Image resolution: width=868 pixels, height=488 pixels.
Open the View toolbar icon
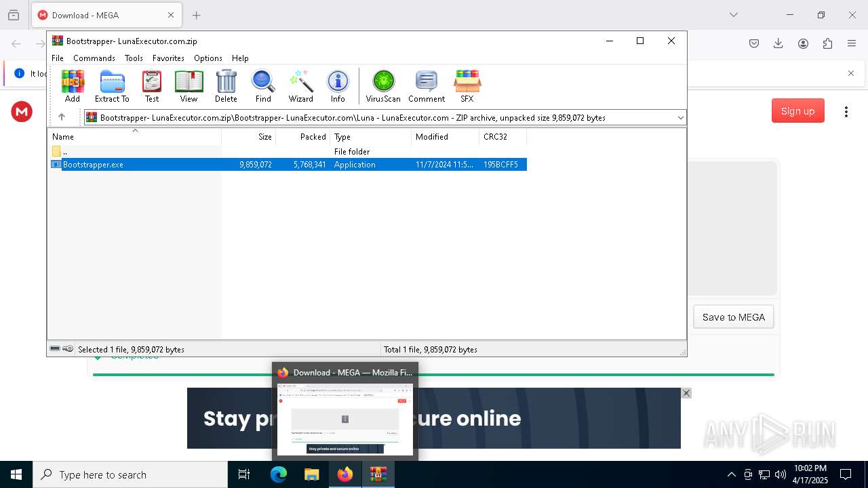(189, 86)
